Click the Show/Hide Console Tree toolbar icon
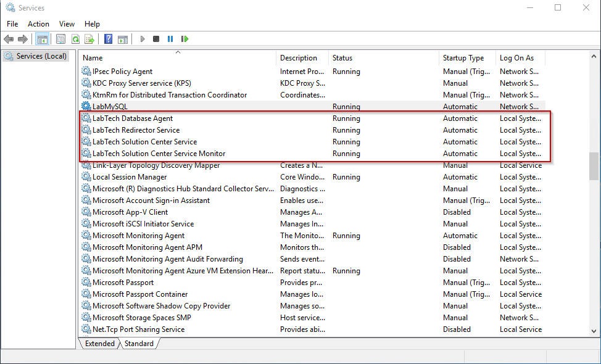This screenshot has width=601, height=364. (x=42, y=39)
